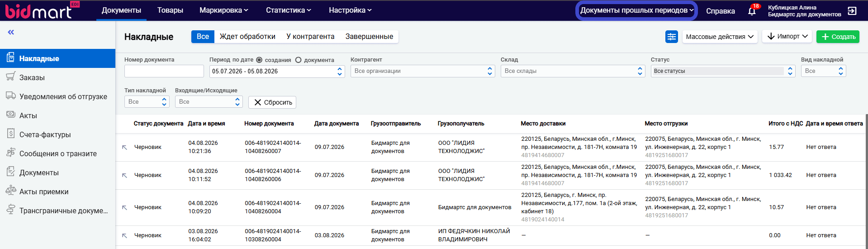Click the Сообщения о транзите icon

tap(10, 153)
